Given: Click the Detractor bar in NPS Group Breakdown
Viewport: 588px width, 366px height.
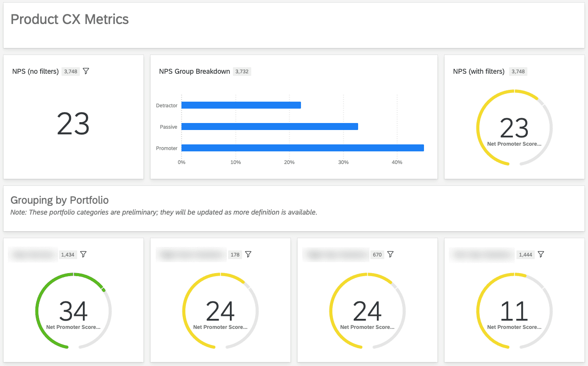Looking at the screenshot, I should [x=240, y=105].
